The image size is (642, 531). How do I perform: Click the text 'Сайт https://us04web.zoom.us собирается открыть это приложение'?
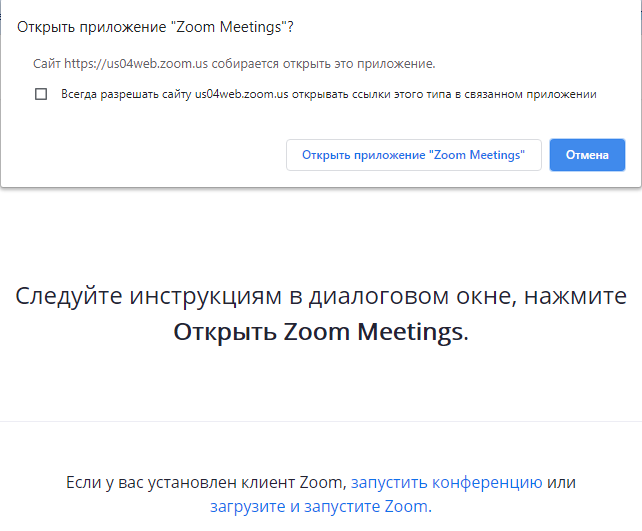(234, 64)
